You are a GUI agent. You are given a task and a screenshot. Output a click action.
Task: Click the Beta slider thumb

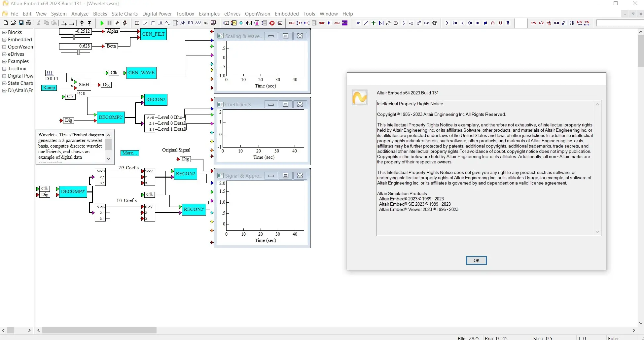coord(78,52)
